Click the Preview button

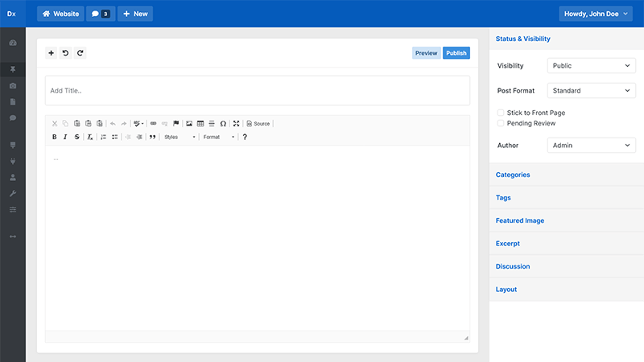[427, 53]
